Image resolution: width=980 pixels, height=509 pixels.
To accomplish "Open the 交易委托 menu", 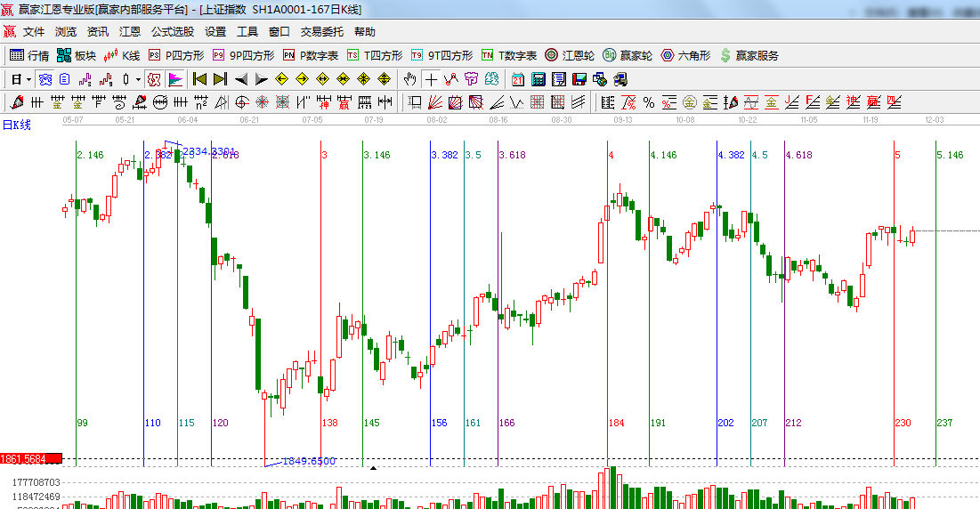I will tap(321, 31).
